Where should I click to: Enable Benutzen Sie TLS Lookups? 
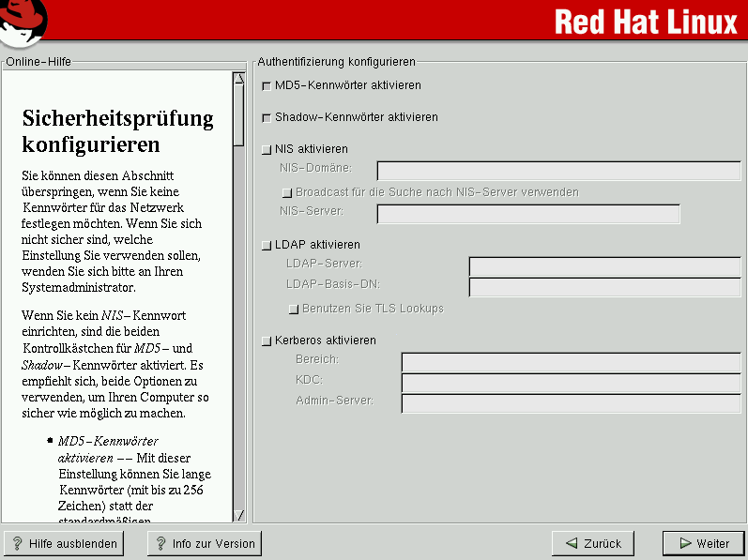coord(294,309)
